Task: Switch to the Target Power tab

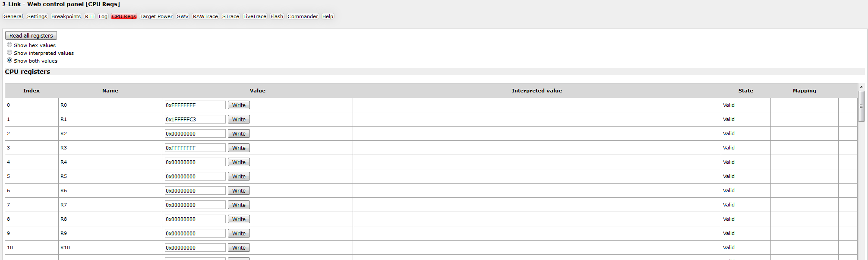Action: pyautogui.click(x=156, y=16)
